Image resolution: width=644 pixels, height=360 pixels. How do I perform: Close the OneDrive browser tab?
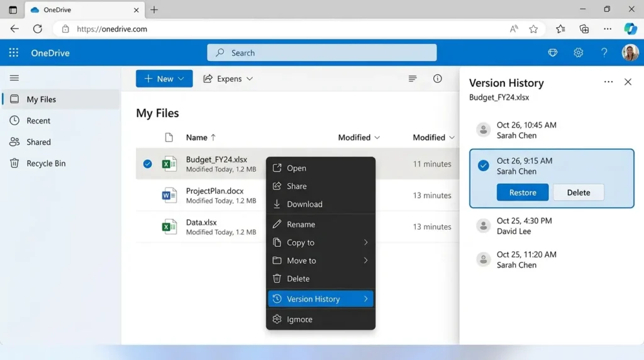pyautogui.click(x=136, y=10)
